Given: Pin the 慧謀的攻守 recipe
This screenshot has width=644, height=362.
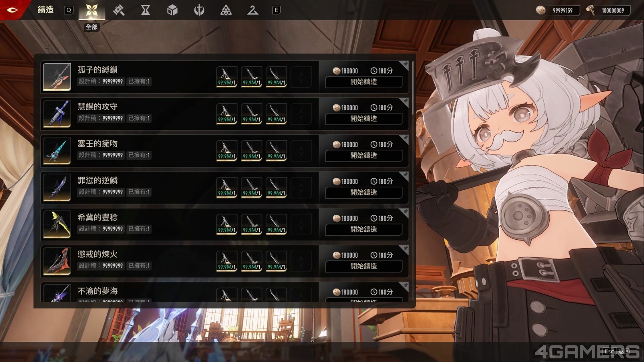Looking at the screenshot, I should 405,102.
